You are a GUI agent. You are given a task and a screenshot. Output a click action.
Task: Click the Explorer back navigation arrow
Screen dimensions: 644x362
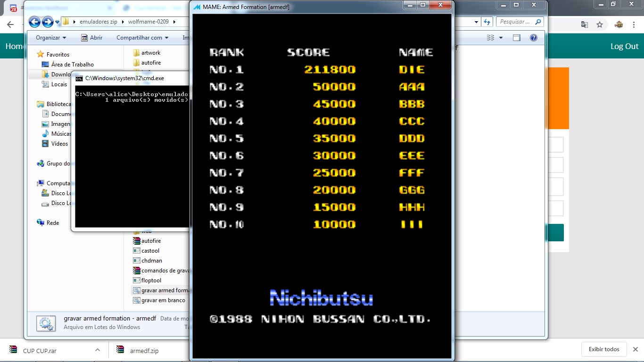[x=34, y=22]
